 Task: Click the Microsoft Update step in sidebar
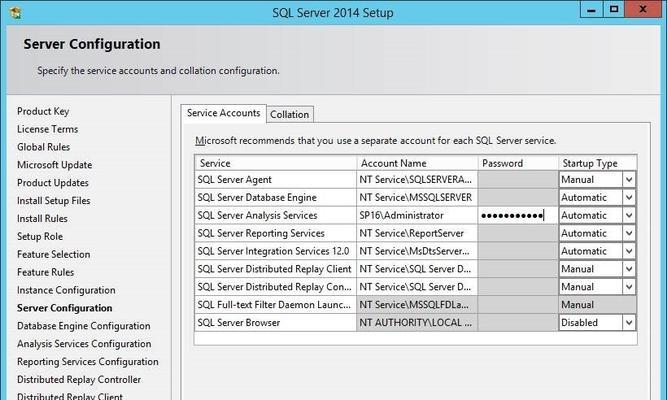(x=54, y=165)
